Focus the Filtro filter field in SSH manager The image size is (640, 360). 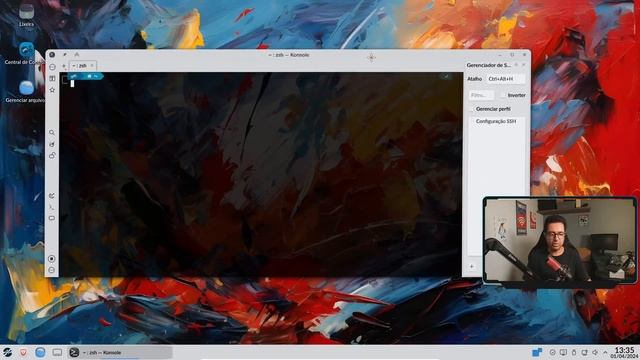(482, 95)
